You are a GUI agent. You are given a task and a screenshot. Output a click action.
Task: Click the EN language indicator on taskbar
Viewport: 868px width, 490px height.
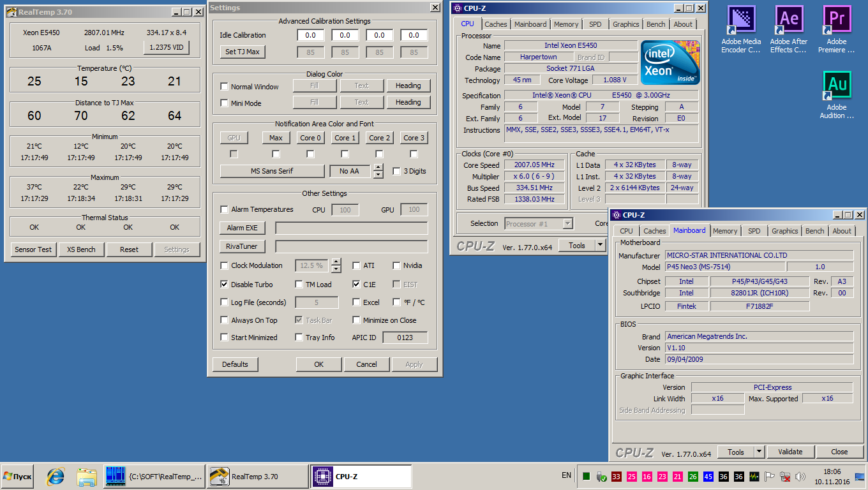click(566, 475)
